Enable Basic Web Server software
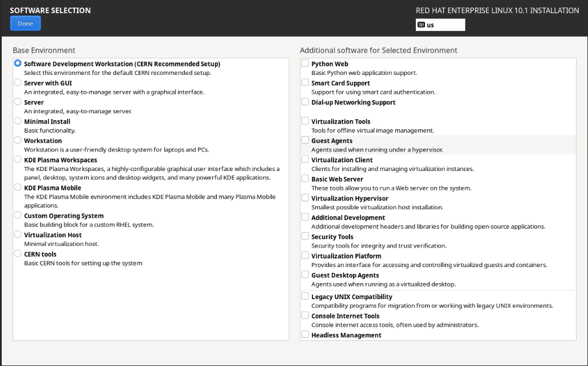 [x=305, y=178]
